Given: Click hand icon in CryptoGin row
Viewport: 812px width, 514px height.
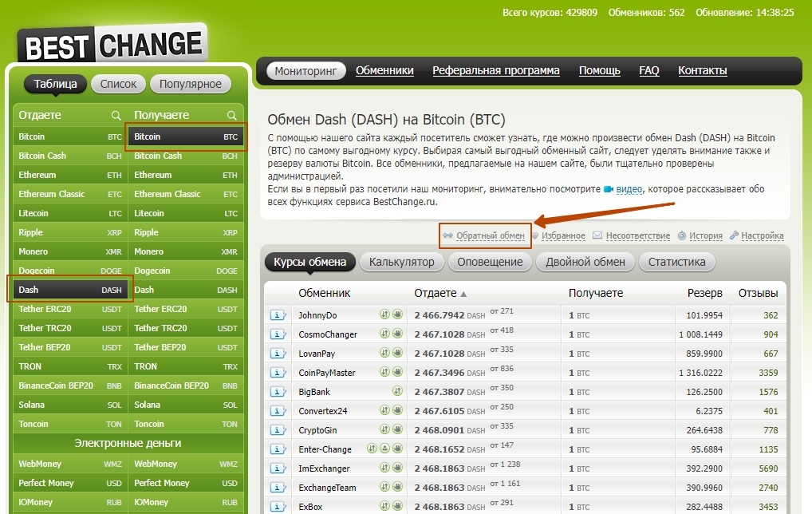Looking at the screenshot, I should [x=397, y=429].
